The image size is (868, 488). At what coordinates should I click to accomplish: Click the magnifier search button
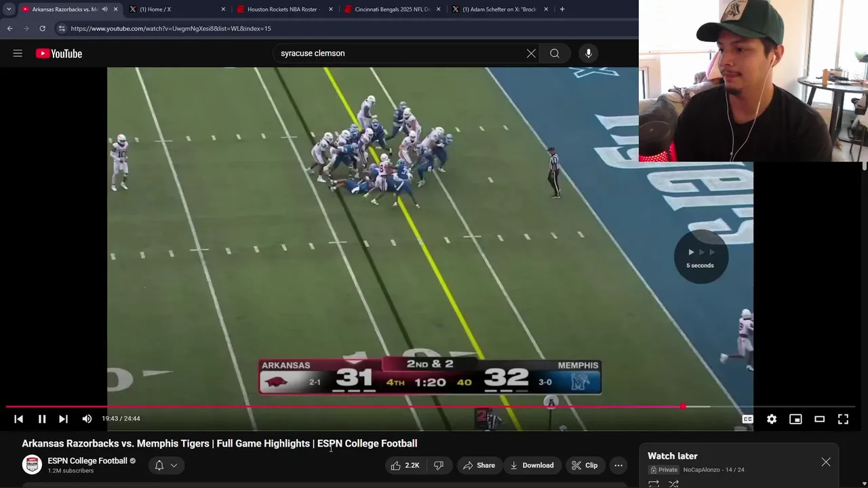(555, 54)
